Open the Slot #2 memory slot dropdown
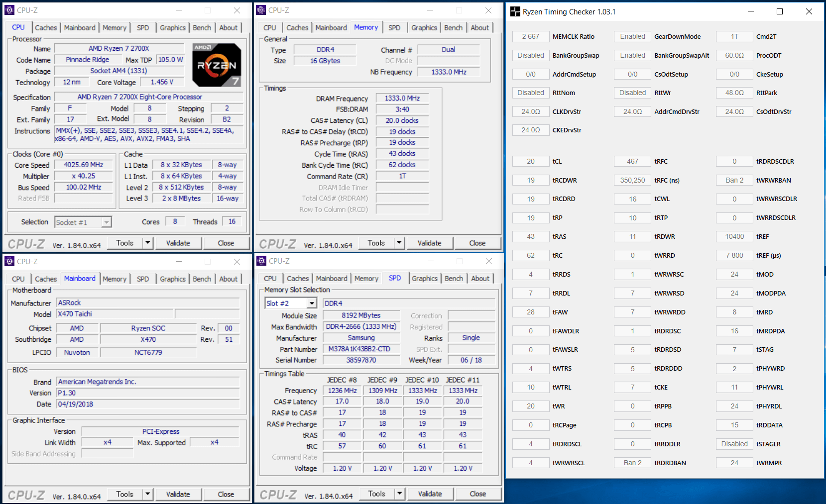Screen dimensions: 826x504 pos(312,303)
